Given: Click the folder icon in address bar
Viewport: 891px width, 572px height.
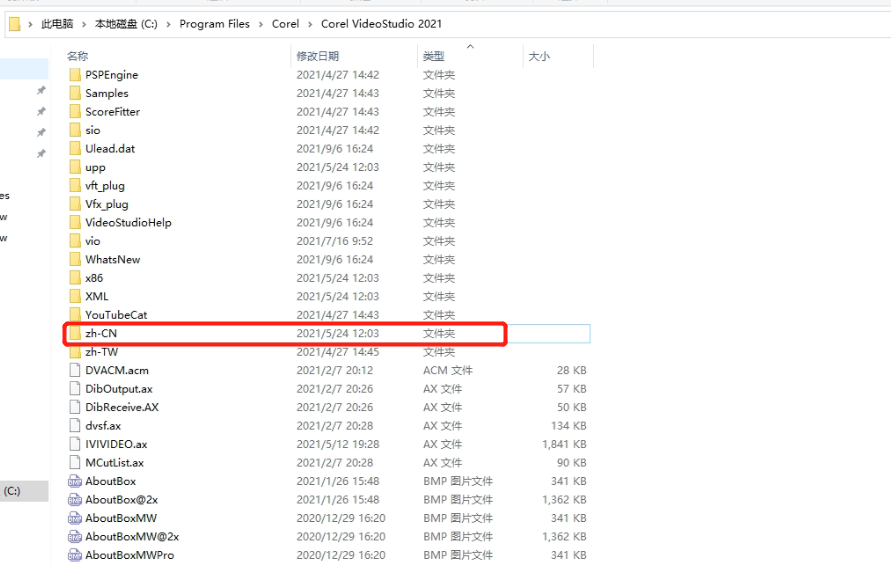Looking at the screenshot, I should [x=15, y=24].
